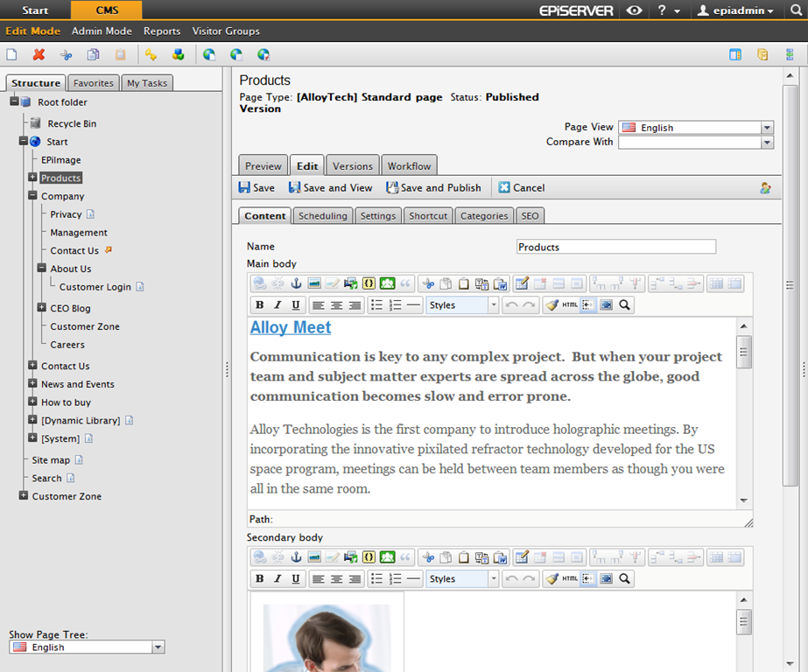Click the red X delete page icon
Image resolution: width=808 pixels, height=672 pixels.
tap(39, 54)
